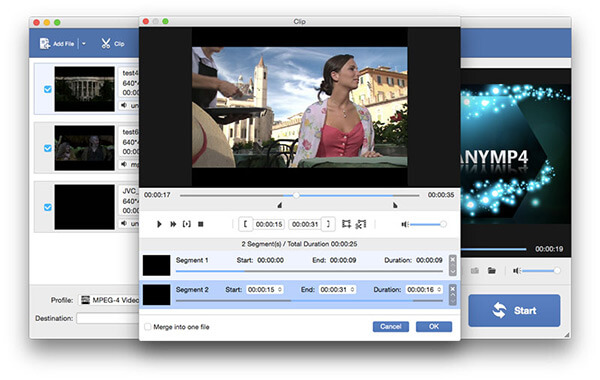Play only the selected segment

187,224
